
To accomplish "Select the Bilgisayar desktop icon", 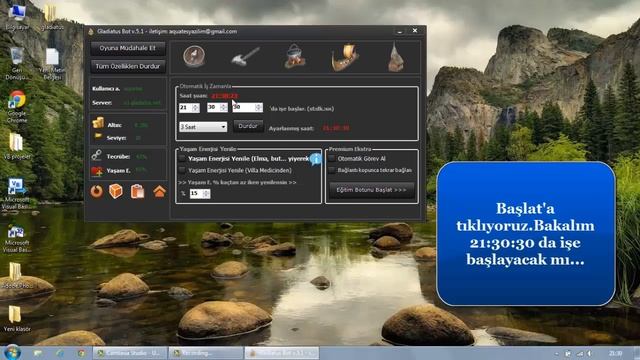I will [17, 17].
